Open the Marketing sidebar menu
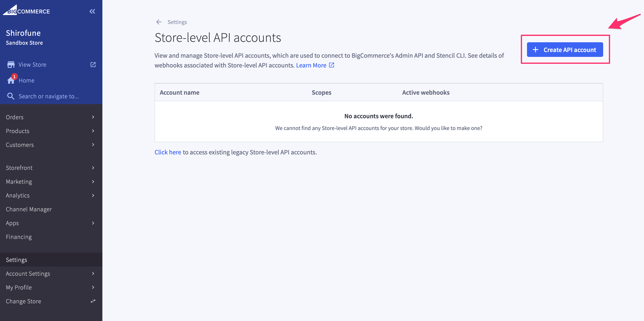The height and width of the screenshot is (321, 644). (x=51, y=181)
